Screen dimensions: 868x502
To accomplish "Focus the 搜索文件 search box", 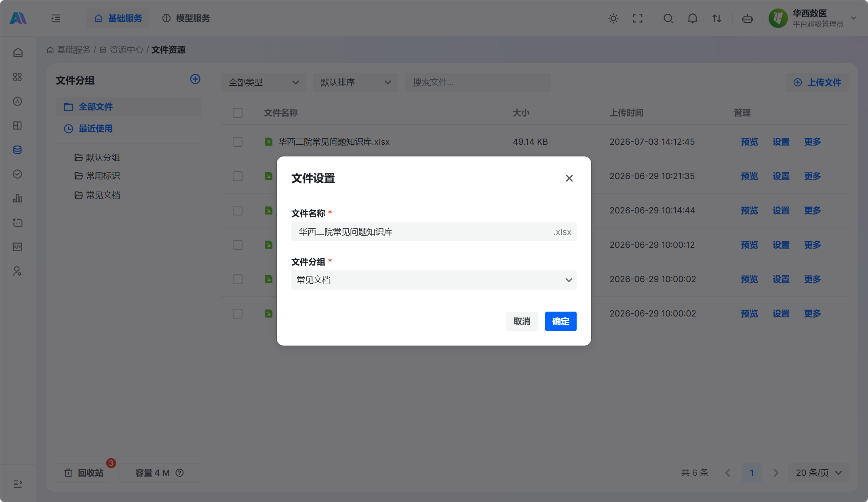I will click(478, 82).
